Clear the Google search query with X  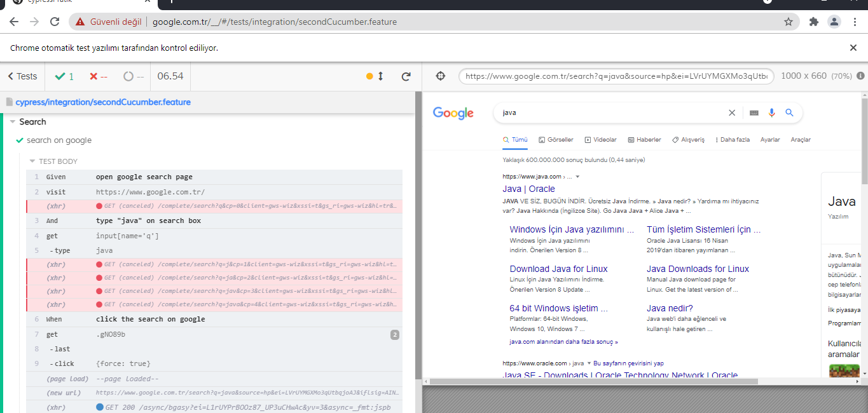[x=732, y=112]
